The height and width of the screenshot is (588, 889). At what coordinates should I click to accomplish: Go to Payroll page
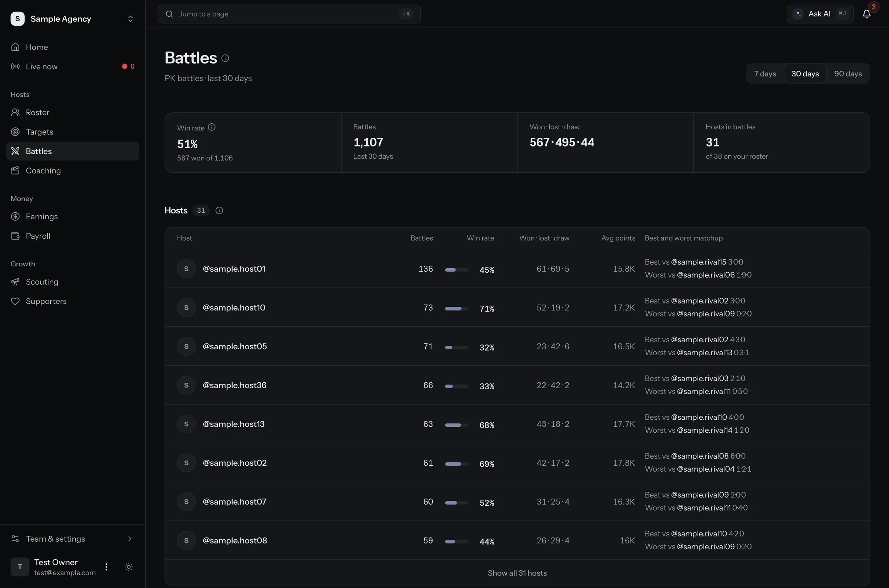click(x=73, y=236)
